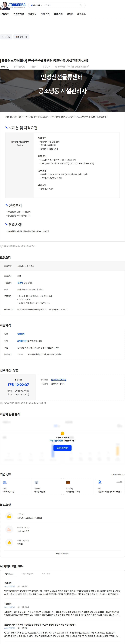The height and width of the screenshot is (644, 125).
Task: Click the 산업(업종) briefcase icon
Action: coord(68,482)
